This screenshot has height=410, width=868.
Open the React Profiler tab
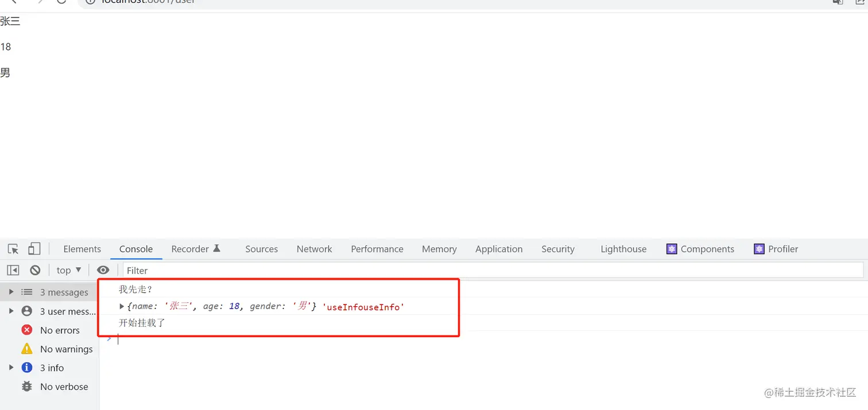pyautogui.click(x=776, y=249)
